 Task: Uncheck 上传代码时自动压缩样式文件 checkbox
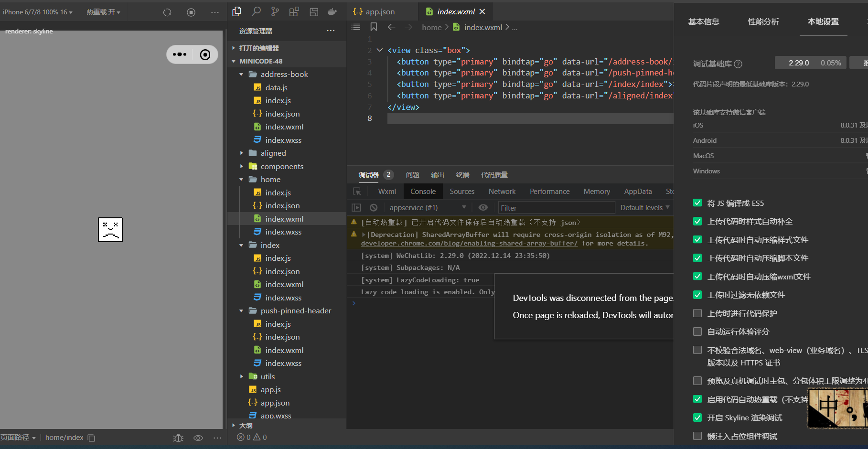pyautogui.click(x=697, y=240)
